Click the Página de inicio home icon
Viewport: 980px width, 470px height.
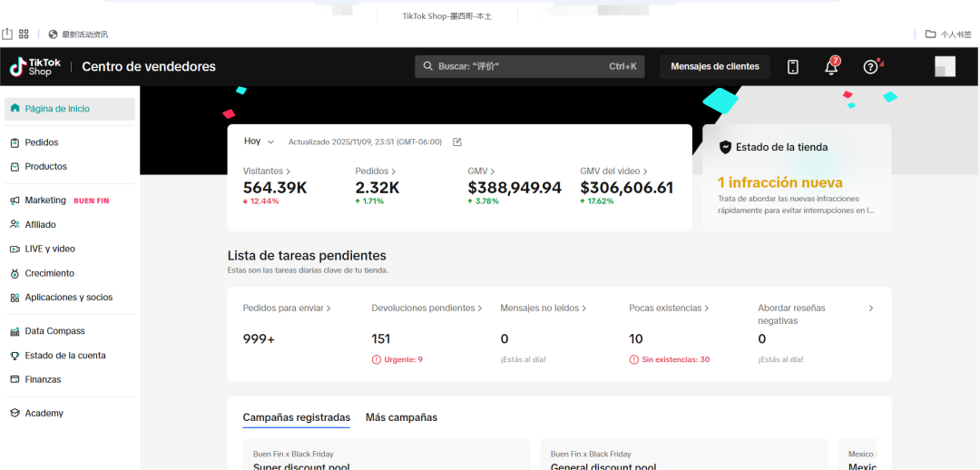pyautogui.click(x=15, y=108)
